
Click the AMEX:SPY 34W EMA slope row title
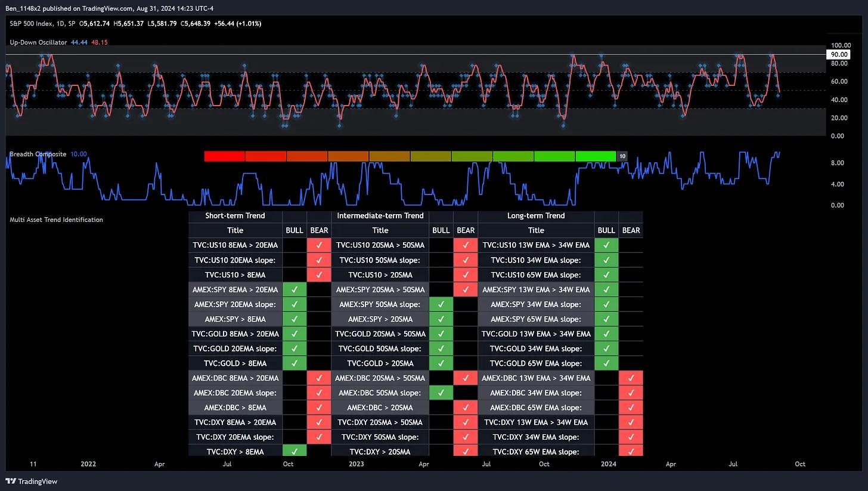[x=535, y=304]
